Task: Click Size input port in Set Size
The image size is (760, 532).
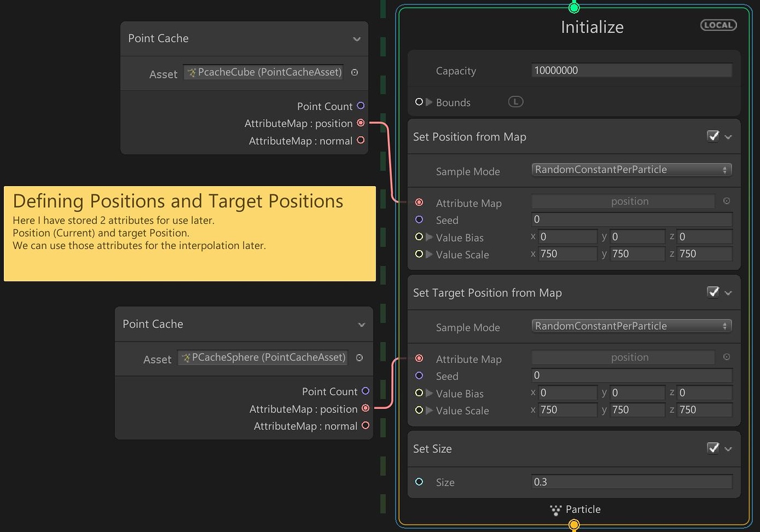Action: pos(419,481)
